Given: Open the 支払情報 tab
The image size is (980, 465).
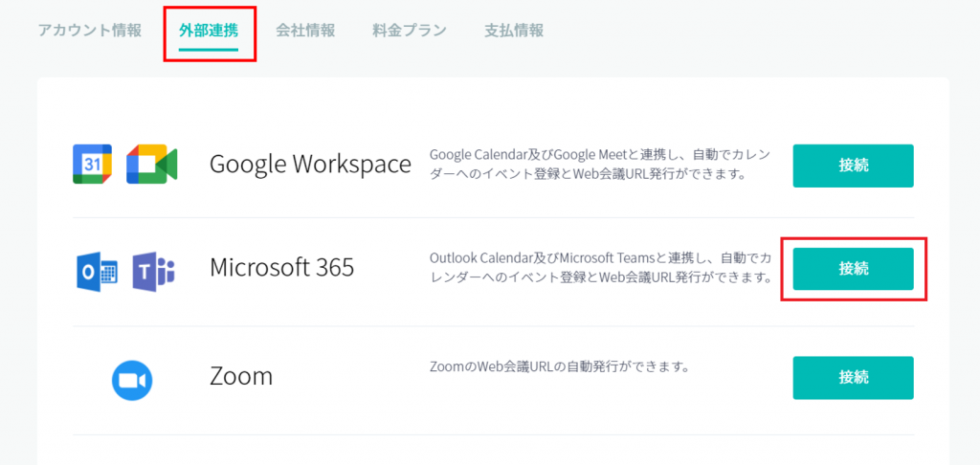Looking at the screenshot, I should tap(514, 30).
